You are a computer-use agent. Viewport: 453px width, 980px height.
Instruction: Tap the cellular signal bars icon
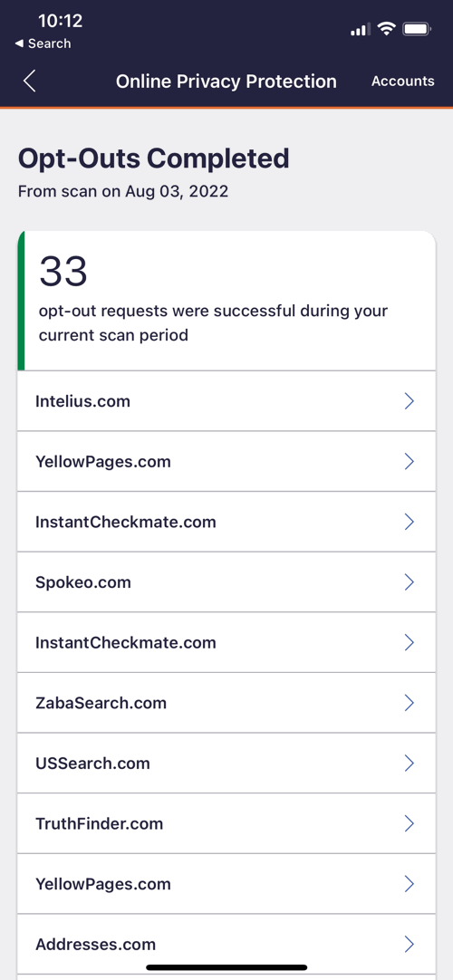click(x=361, y=29)
